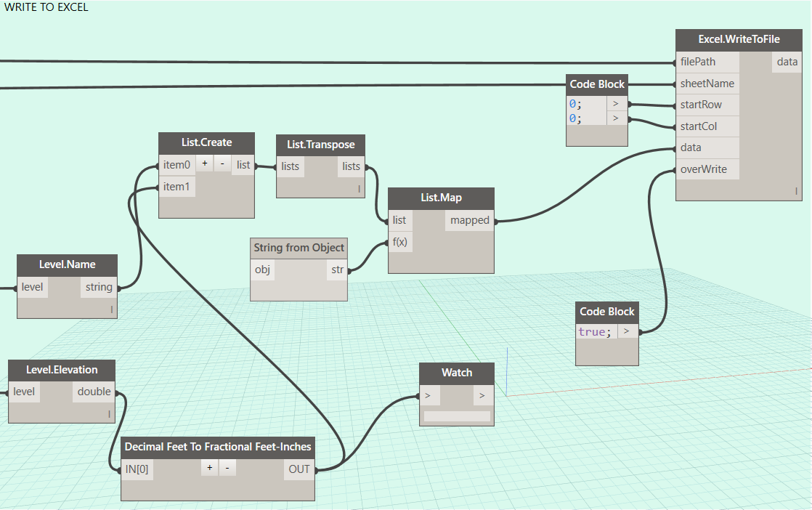Click the double output port
This screenshot has width=812, height=510.
point(94,392)
